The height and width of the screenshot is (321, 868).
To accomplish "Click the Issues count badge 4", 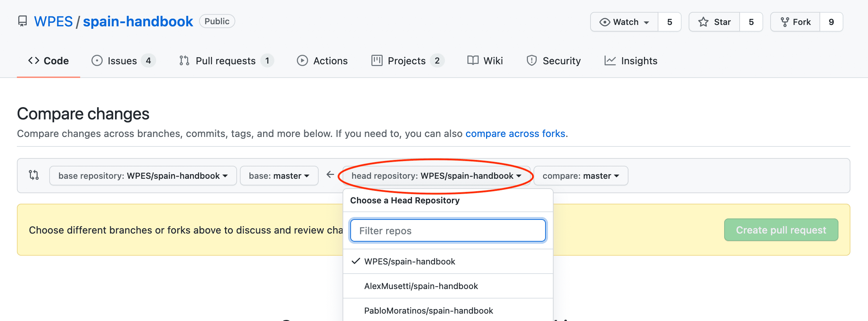I will 148,61.
